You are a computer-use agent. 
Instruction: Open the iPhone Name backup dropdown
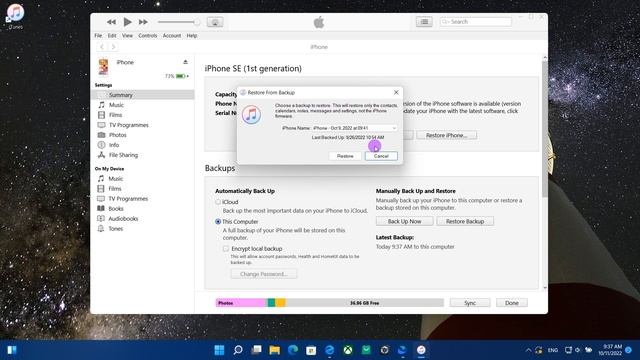pos(354,128)
